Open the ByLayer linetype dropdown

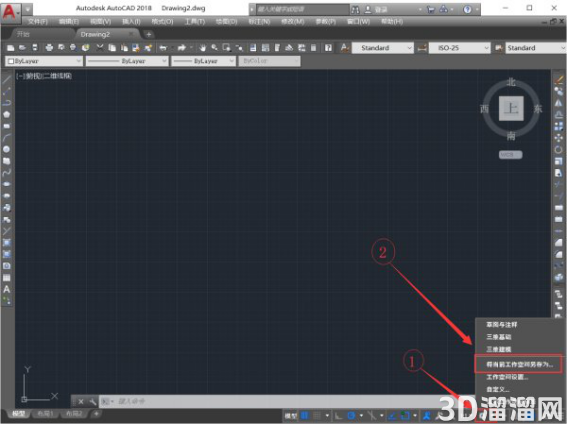click(x=127, y=61)
